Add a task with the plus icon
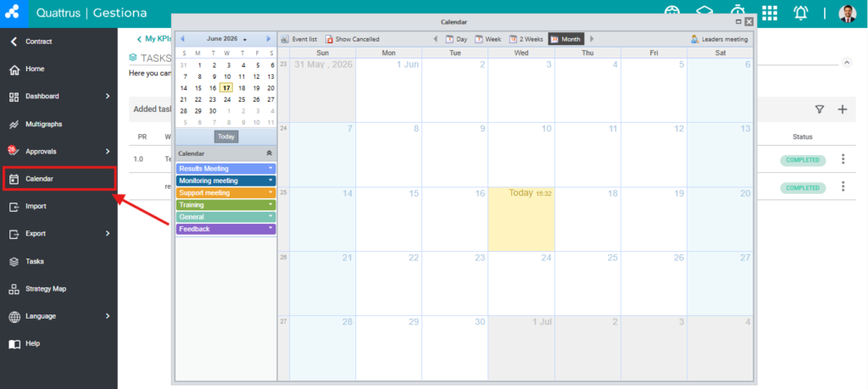The width and height of the screenshot is (868, 389). coord(843,109)
